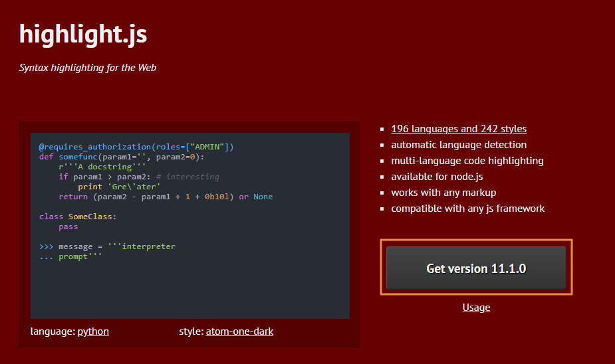The image size is (615, 364).
Task: Click the multi-language code highlighting item
Action: 467,161
